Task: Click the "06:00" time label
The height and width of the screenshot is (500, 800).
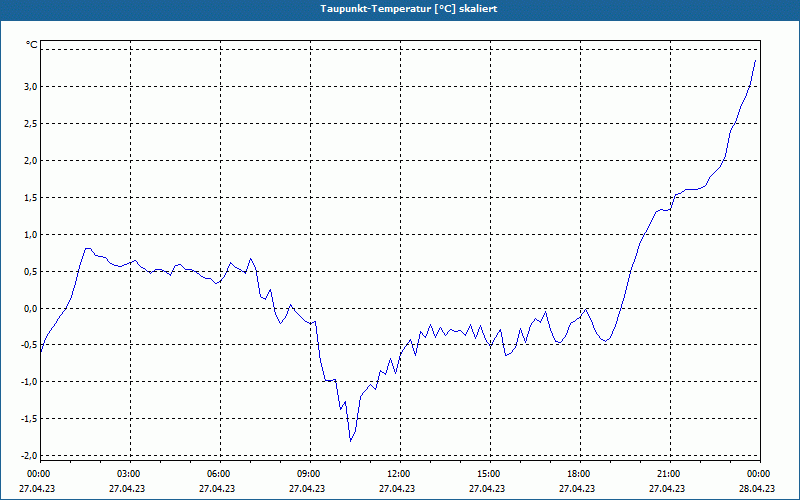Action: [x=220, y=474]
